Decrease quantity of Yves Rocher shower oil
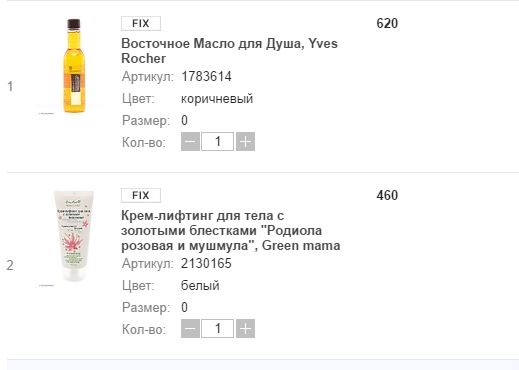 [190, 142]
